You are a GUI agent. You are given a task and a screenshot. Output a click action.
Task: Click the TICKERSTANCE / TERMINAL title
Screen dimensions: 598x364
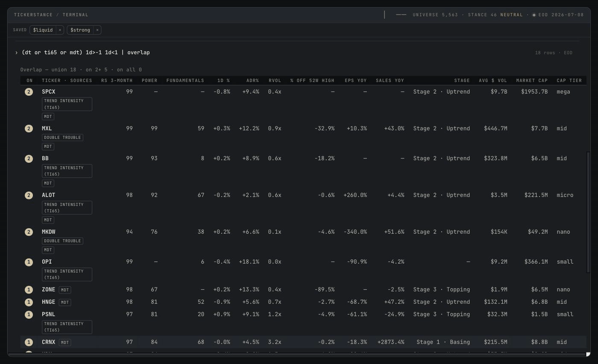(x=51, y=15)
